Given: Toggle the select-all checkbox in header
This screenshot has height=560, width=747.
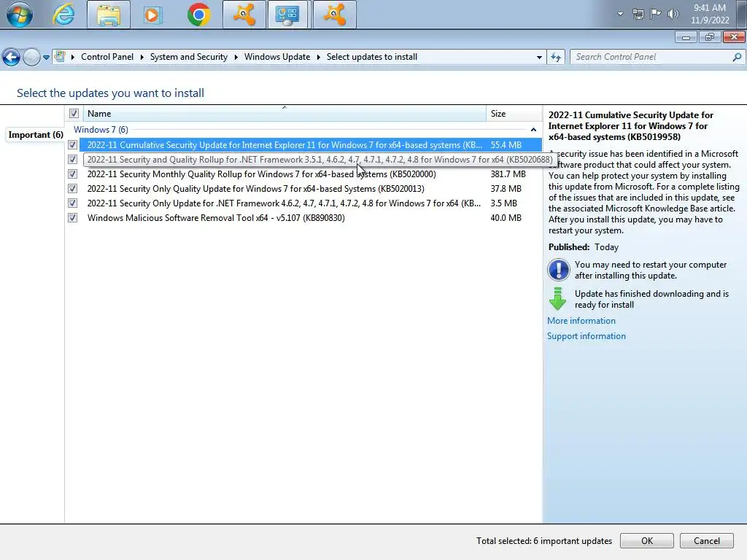Looking at the screenshot, I should tap(74, 113).
